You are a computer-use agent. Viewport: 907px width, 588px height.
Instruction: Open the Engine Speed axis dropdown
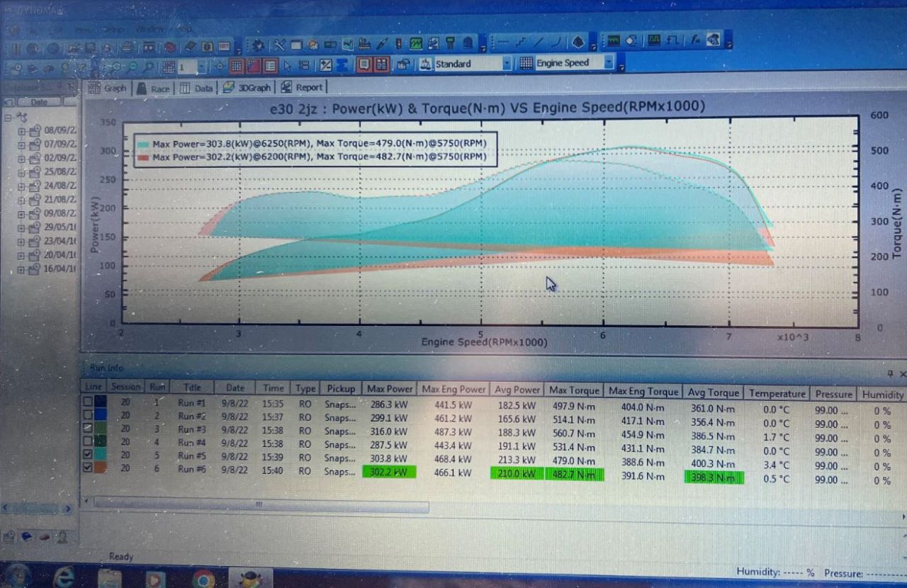pyautogui.click(x=608, y=63)
